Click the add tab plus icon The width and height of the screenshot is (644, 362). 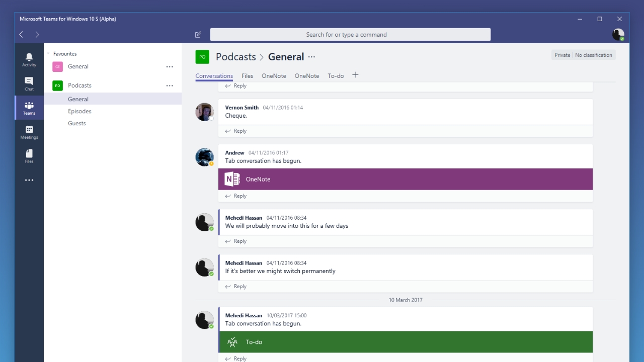point(355,75)
